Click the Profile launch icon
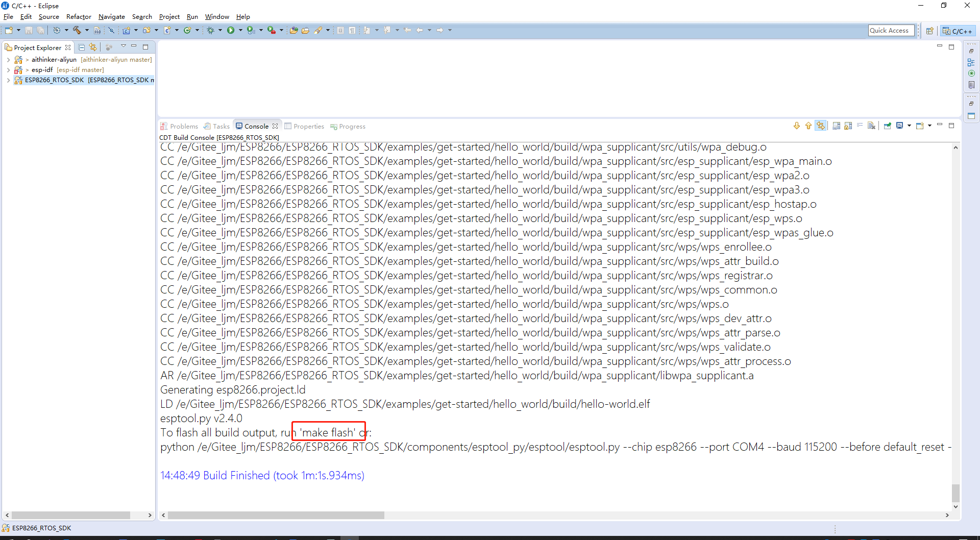This screenshot has height=540, width=980. (x=251, y=31)
